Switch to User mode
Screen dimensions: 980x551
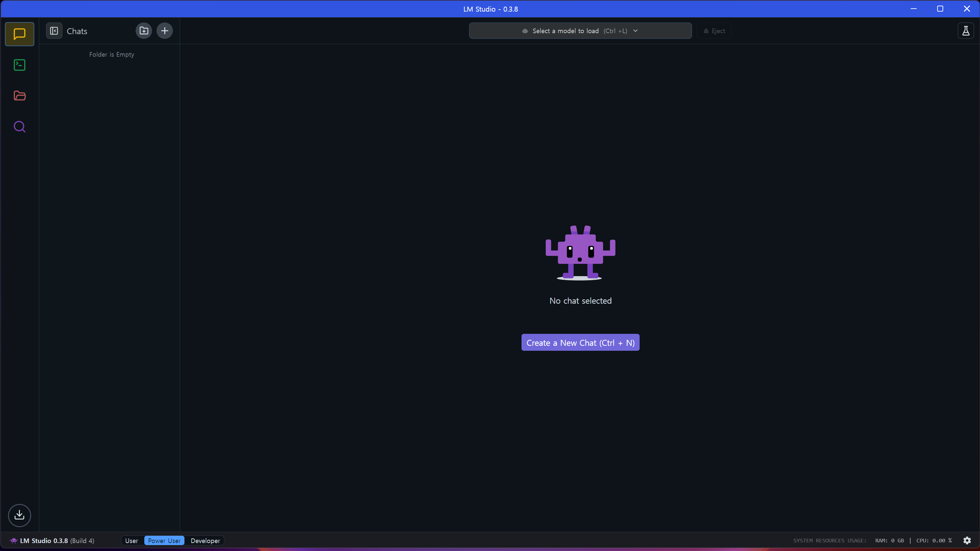132,541
